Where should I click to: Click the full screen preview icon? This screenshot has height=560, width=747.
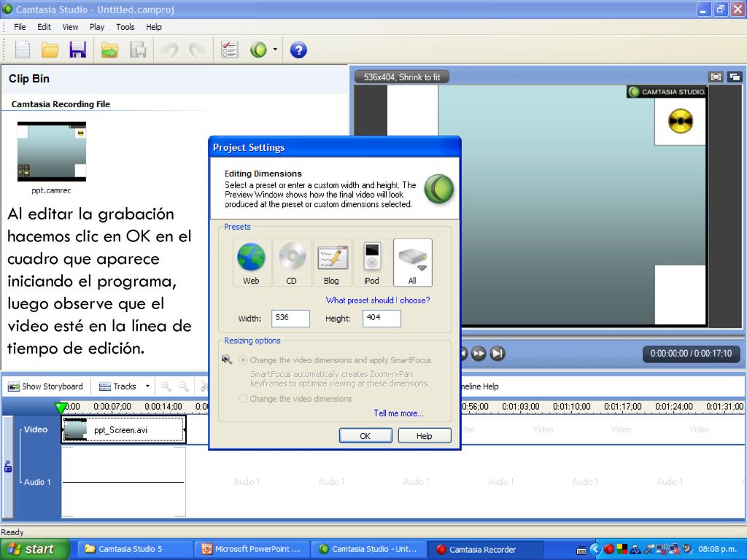click(716, 77)
